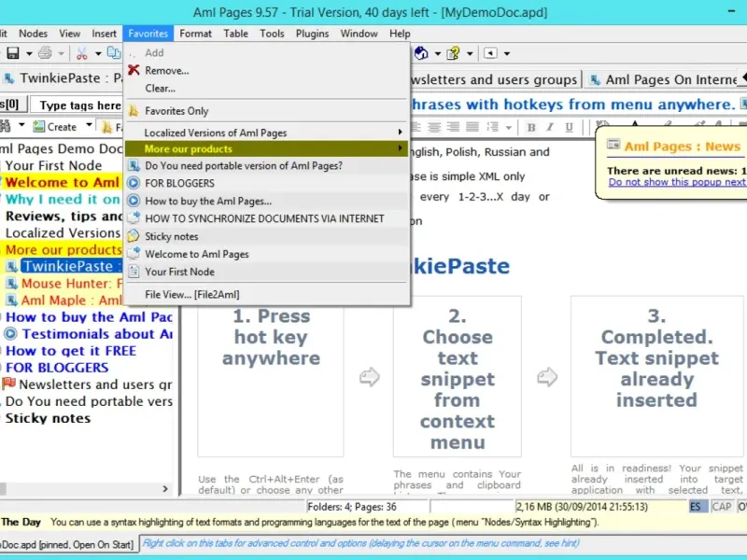Click the back navigation arrow icon
This screenshot has width=747, height=560.
(490, 53)
